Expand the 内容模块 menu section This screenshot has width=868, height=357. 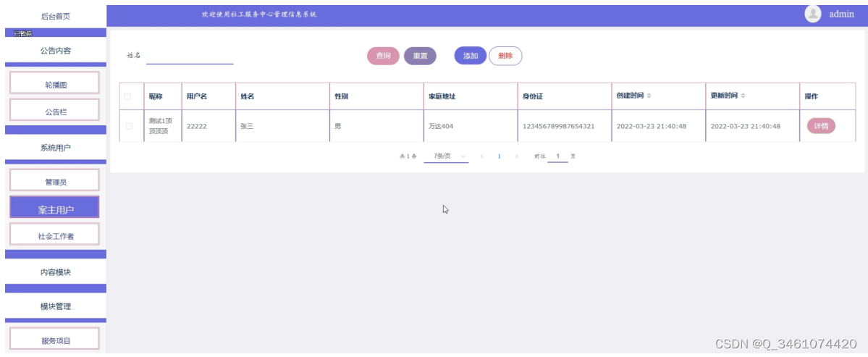point(55,272)
